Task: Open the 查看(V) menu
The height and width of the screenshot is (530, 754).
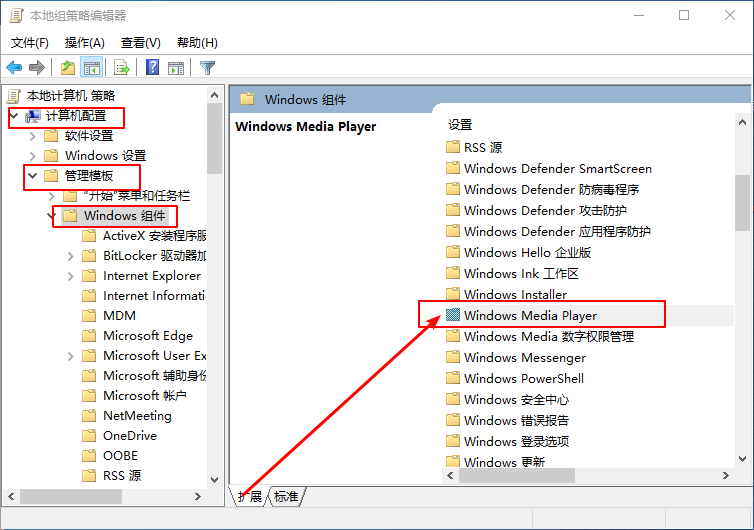Action: pyautogui.click(x=140, y=43)
